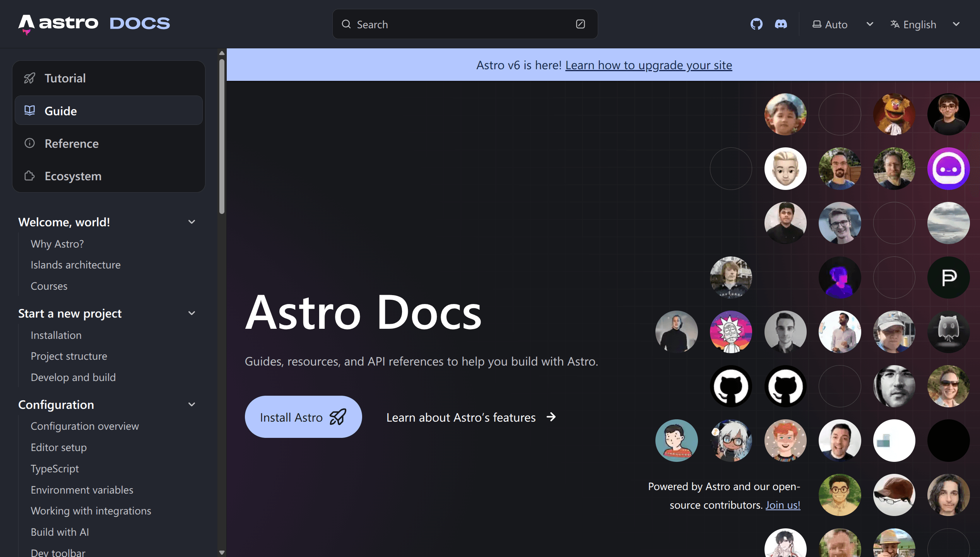980x557 pixels.
Task: Open the brown cap with glasses avatar
Action: (x=894, y=495)
